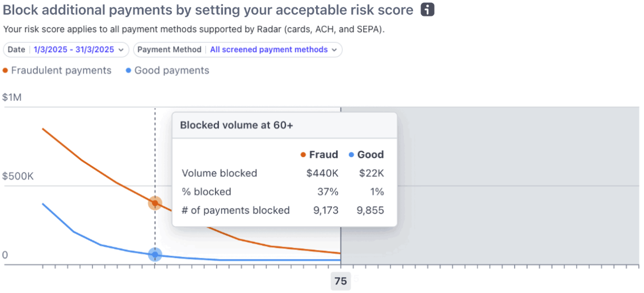This screenshot has width=644, height=293.
Task: Toggle Good payments series label
Action: click(172, 71)
